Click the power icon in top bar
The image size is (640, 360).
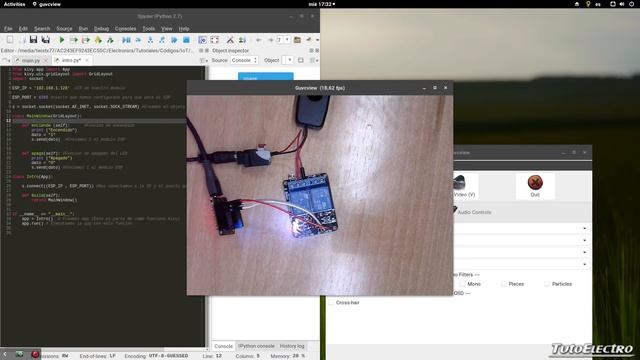coord(631,4)
